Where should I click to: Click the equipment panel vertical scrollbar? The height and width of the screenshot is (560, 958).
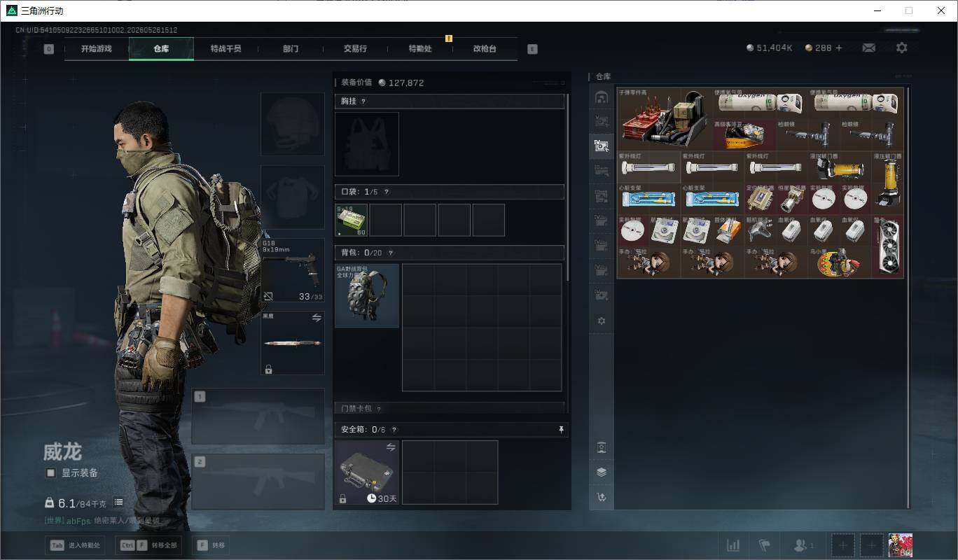coord(567,188)
